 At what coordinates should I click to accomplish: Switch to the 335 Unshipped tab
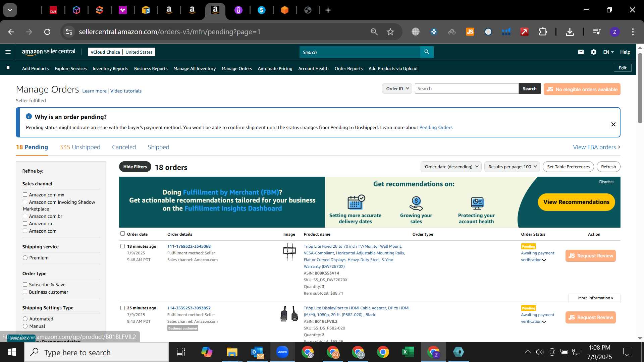coord(80,147)
